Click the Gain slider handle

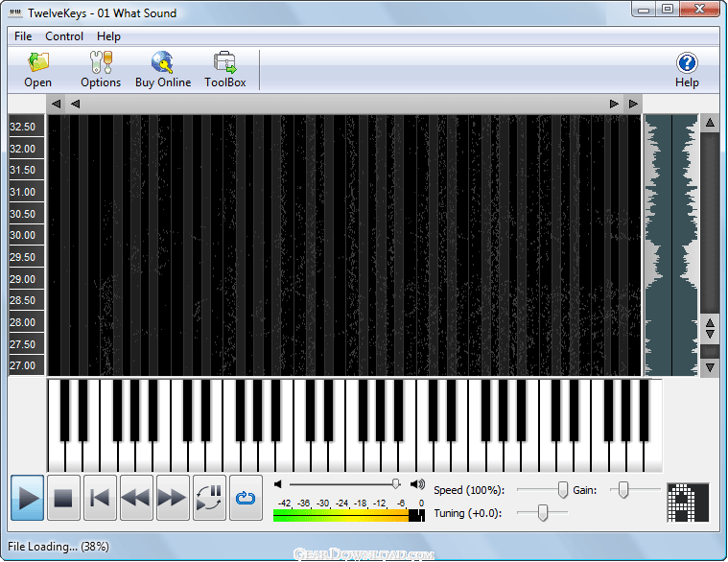[x=623, y=490]
